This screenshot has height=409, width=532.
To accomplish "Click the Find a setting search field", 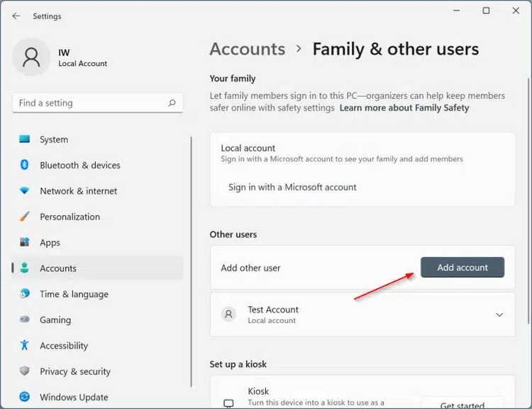I will [89, 103].
